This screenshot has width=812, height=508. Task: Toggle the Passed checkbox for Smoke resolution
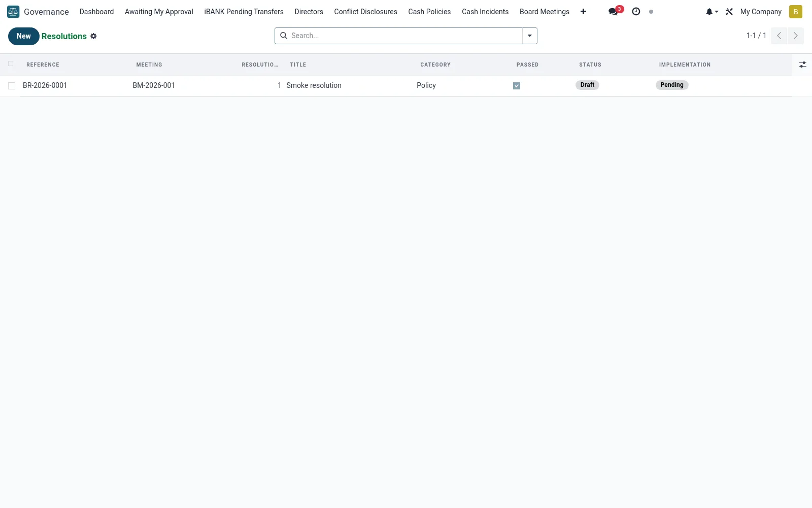pyautogui.click(x=517, y=86)
